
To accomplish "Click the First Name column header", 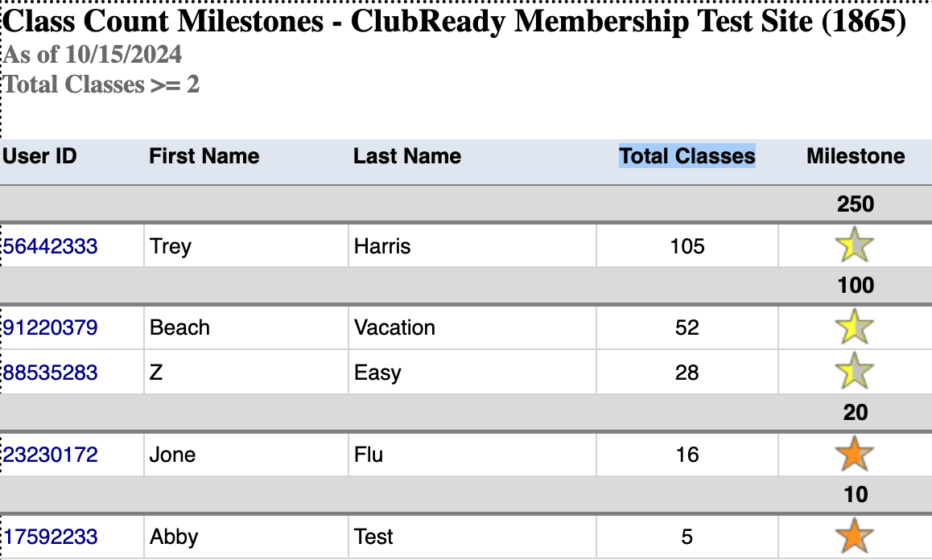I will 204,156.
